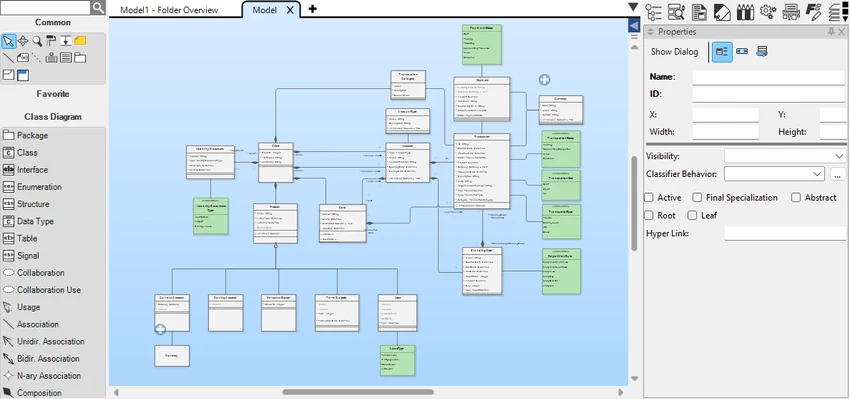Select the solid line tool
Viewport: 850px width, 399px height.
click(x=9, y=57)
